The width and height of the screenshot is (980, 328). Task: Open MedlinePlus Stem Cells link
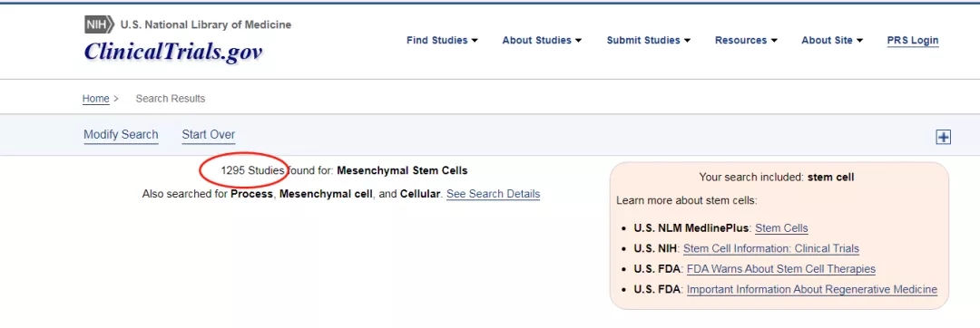pyautogui.click(x=781, y=228)
